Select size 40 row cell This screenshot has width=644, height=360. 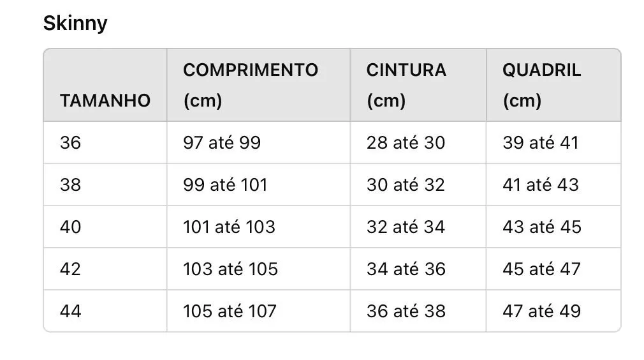(105, 227)
